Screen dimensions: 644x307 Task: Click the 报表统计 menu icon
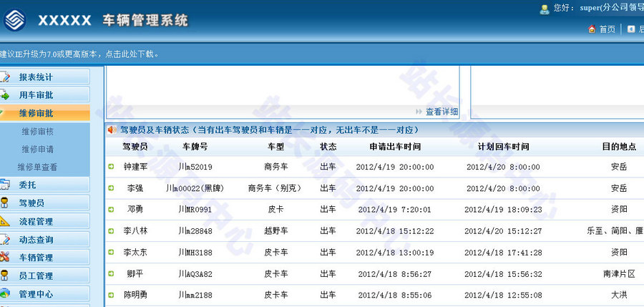point(4,77)
